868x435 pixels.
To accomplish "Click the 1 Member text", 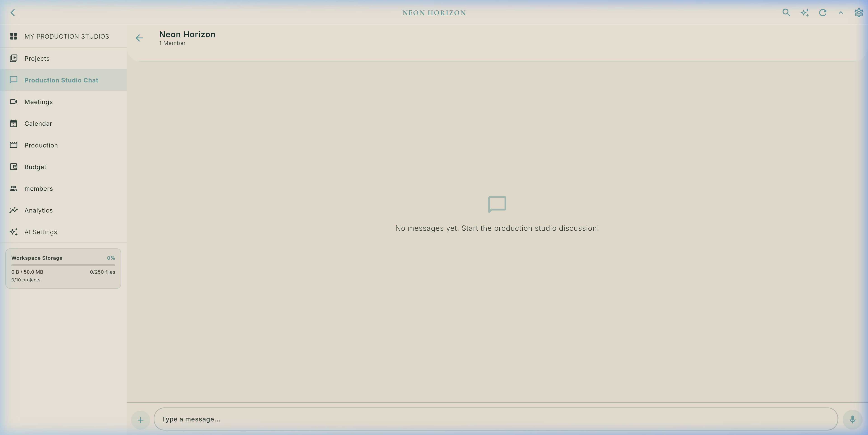I will [x=172, y=43].
